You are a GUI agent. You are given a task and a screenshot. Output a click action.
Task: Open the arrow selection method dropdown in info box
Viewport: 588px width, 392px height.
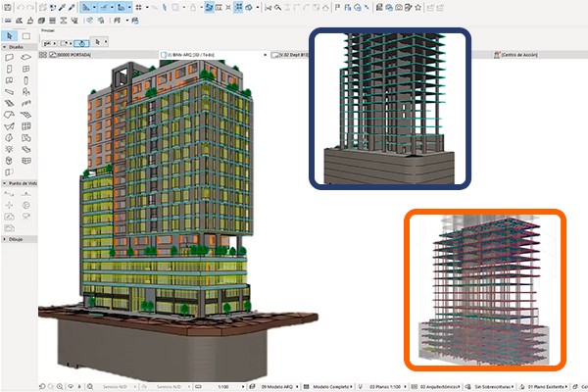tap(100, 42)
